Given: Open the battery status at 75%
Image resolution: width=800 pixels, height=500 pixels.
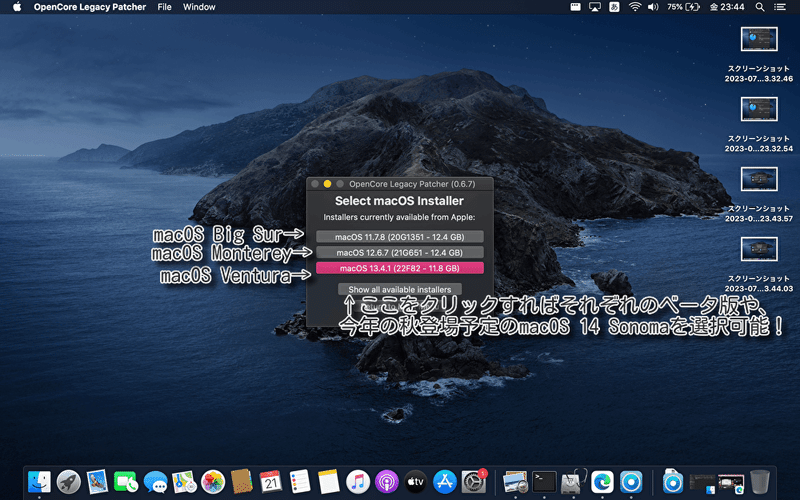Looking at the screenshot, I should coord(683,7).
